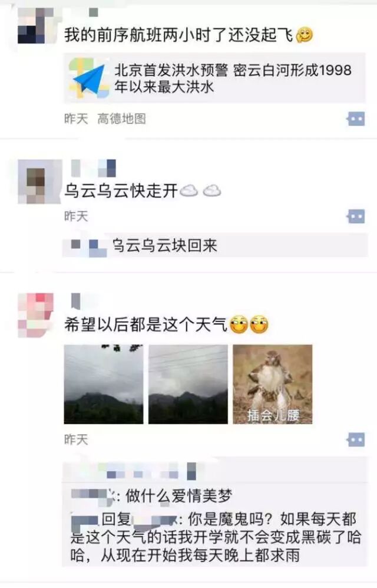
Task: Open comment bubble on weather photos post
Action: (x=355, y=439)
